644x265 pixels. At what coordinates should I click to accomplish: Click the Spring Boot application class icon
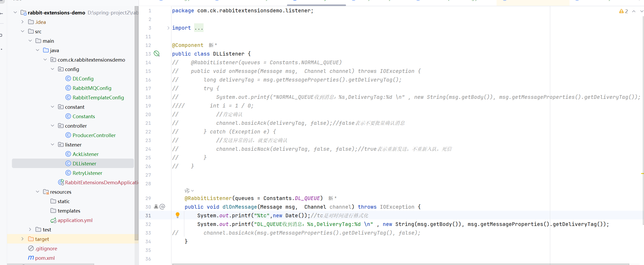[61, 182]
